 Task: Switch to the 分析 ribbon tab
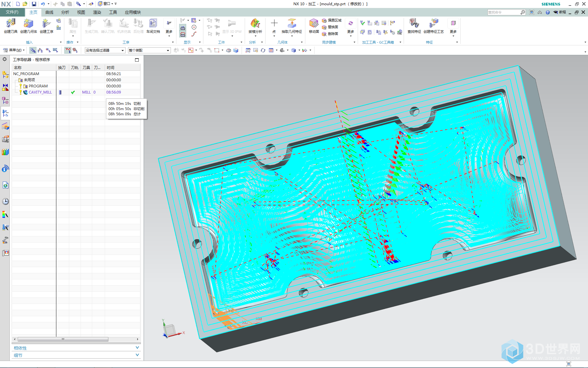pyautogui.click(x=65, y=12)
